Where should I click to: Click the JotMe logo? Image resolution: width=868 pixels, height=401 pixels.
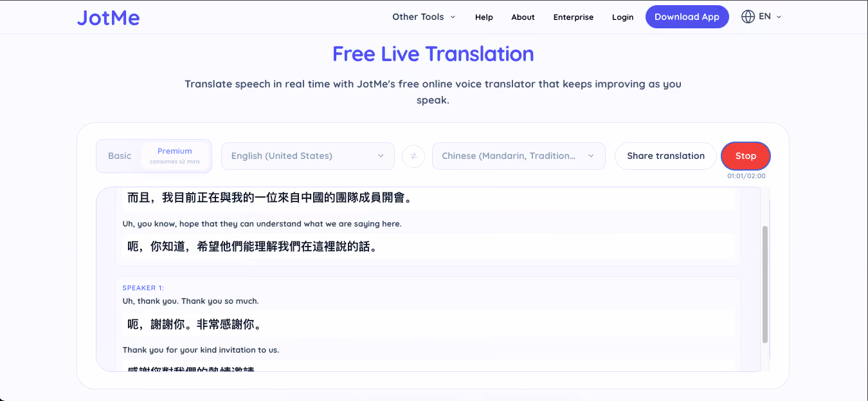point(108,17)
